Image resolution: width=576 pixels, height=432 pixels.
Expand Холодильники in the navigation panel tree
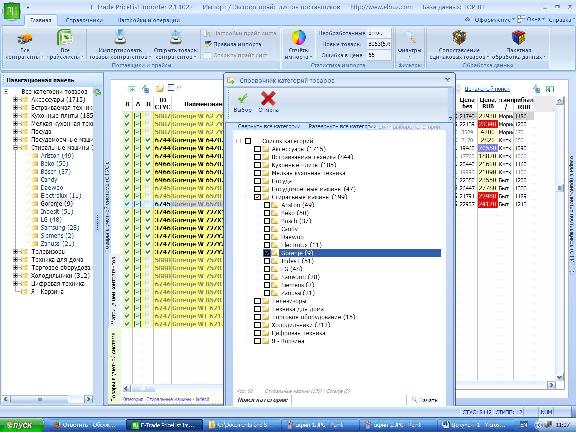pyautogui.click(x=15, y=276)
